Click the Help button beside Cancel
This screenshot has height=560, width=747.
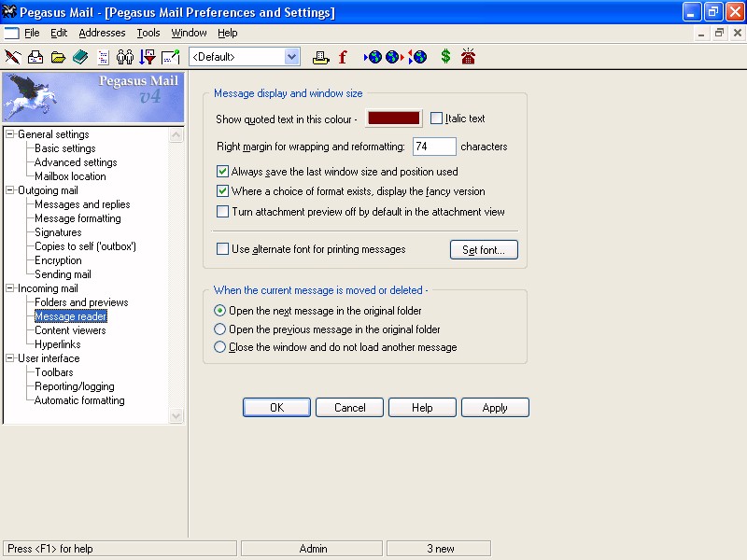pyautogui.click(x=422, y=408)
